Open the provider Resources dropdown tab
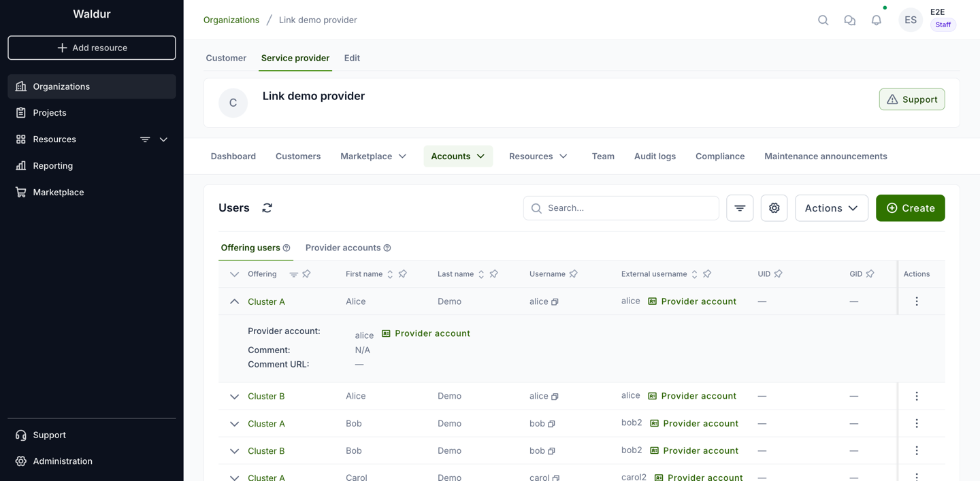 coord(538,156)
